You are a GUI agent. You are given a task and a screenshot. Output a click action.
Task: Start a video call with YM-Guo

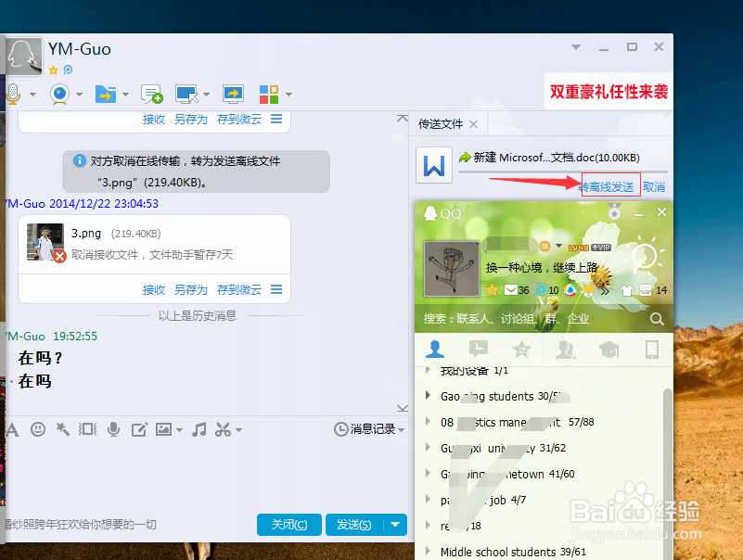(x=58, y=94)
